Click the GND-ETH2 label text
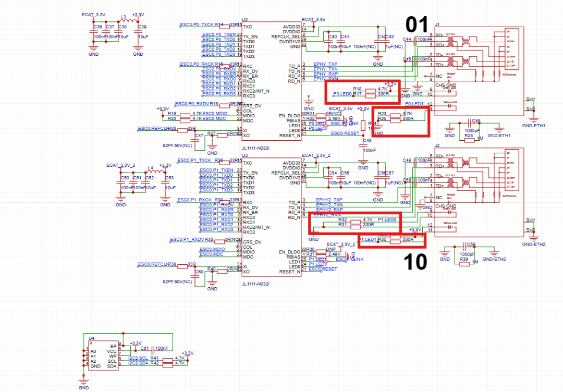 pyautogui.click(x=494, y=258)
